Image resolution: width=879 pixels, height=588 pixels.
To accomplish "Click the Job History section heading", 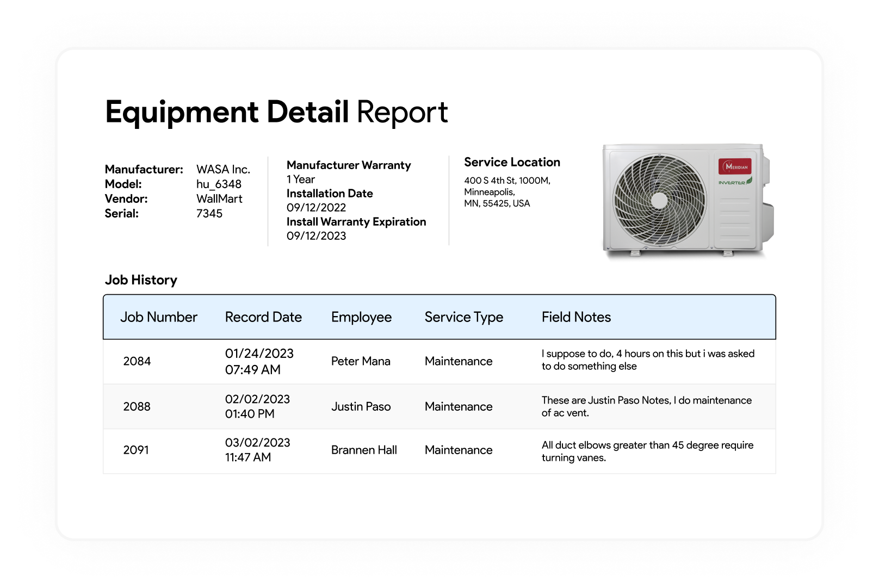I will [x=141, y=280].
